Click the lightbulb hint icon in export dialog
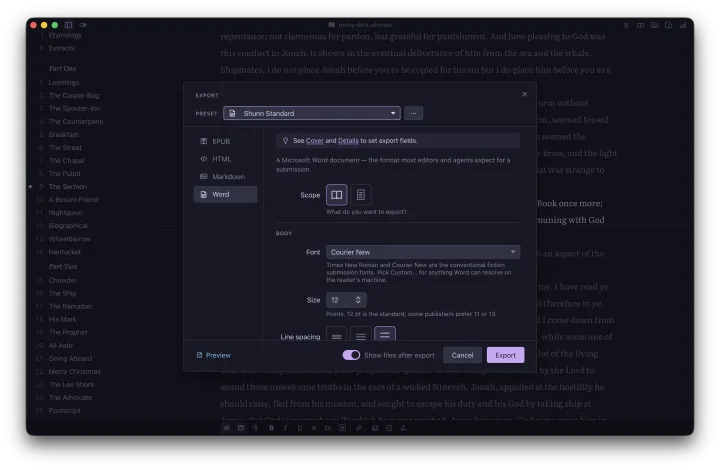Viewport: 720px width, 470px height. (x=285, y=140)
